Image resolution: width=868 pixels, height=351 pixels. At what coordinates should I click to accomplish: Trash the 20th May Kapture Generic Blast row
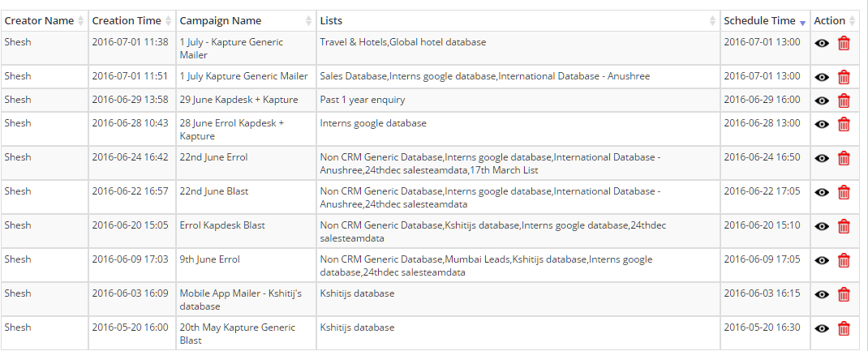pyautogui.click(x=844, y=328)
